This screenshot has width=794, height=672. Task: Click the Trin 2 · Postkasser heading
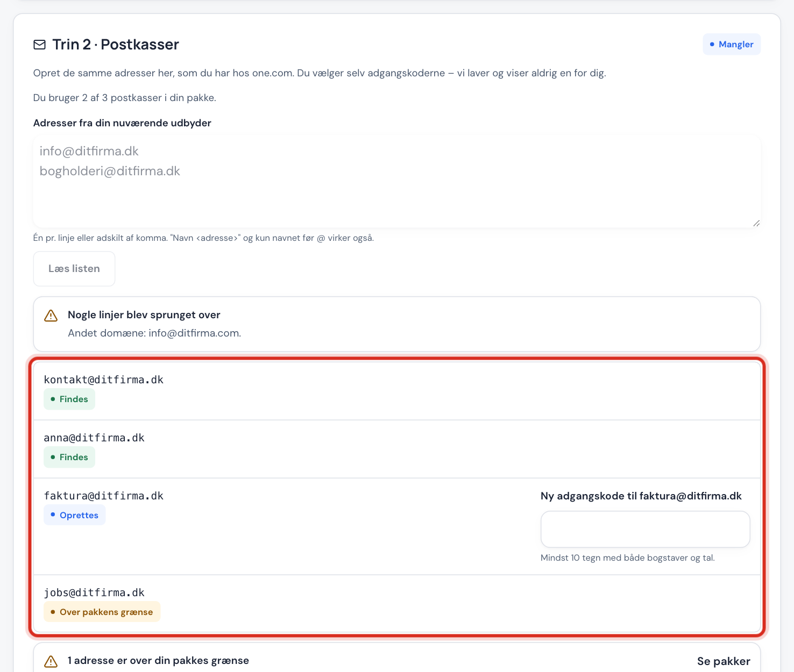pos(116,44)
